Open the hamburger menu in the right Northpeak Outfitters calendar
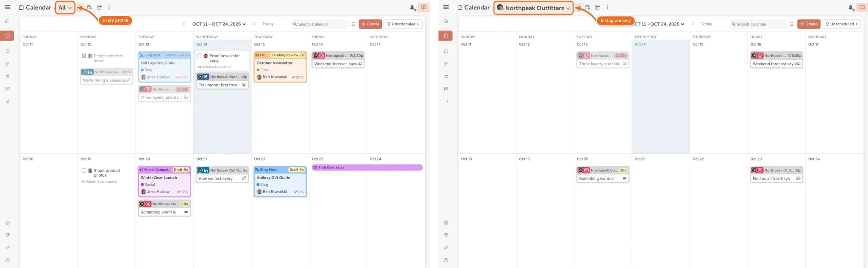This screenshot has width=868, height=268. pos(446,7)
